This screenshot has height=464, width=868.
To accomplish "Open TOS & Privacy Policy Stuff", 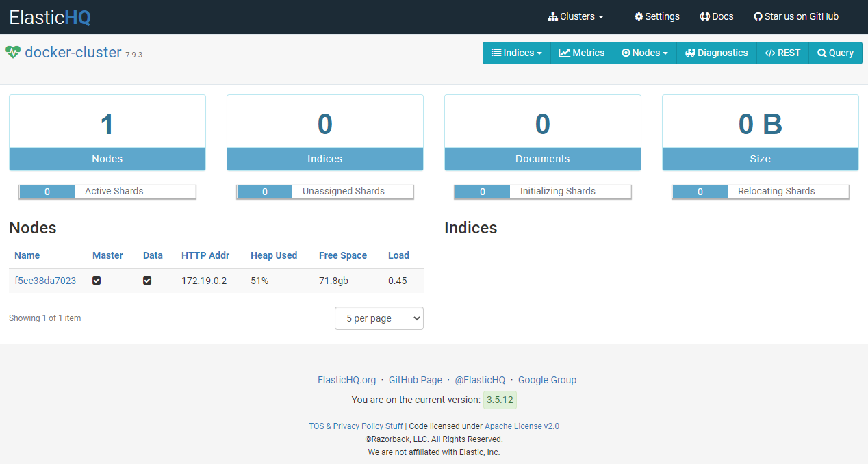I will point(356,426).
